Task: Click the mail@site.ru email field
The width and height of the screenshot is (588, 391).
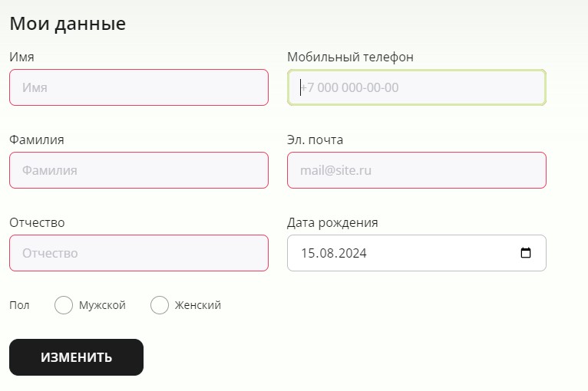Action: coord(417,170)
